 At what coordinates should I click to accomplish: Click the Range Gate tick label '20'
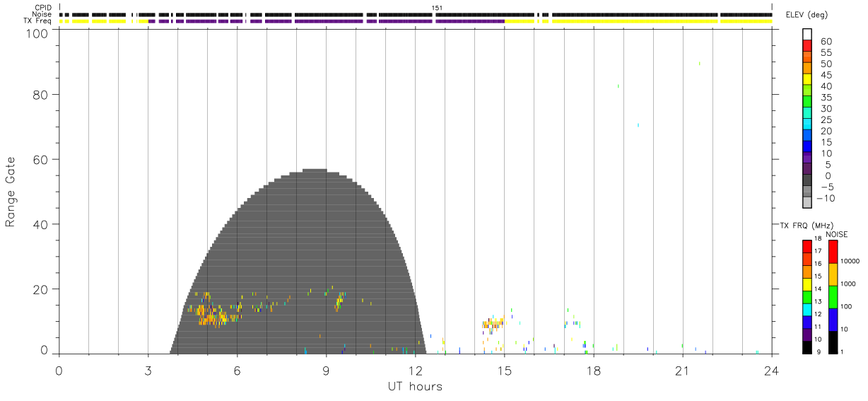pyautogui.click(x=40, y=289)
